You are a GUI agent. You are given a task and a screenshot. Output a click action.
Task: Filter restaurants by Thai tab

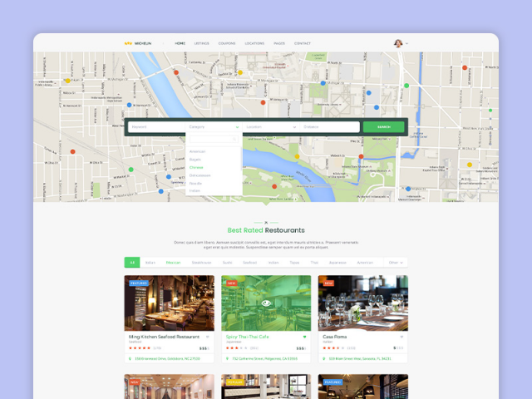tap(314, 263)
